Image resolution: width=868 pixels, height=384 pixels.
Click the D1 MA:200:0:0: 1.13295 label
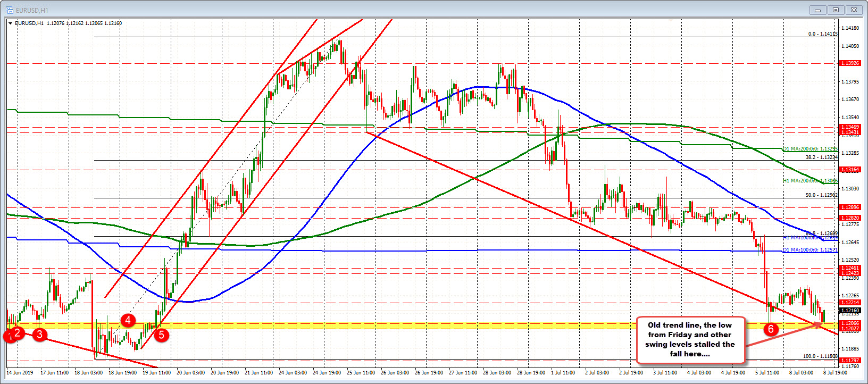pyautogui.click(x=811, y=149)
